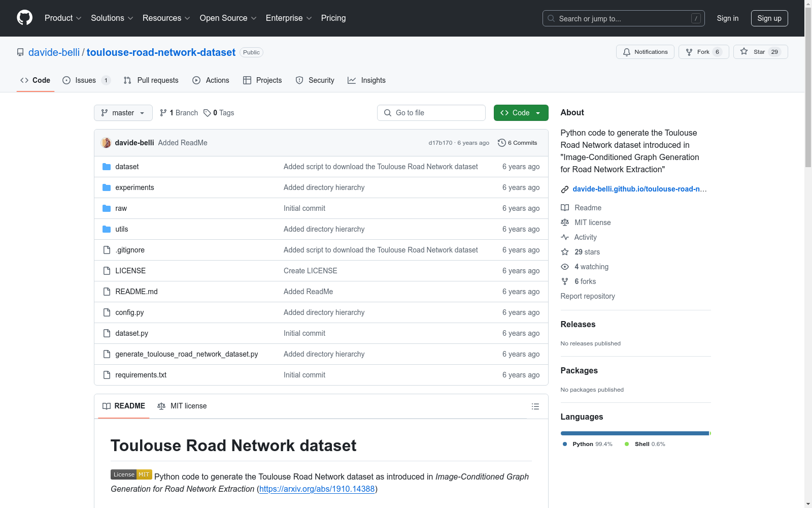Expand the Enterprise menu

point(289,18)
